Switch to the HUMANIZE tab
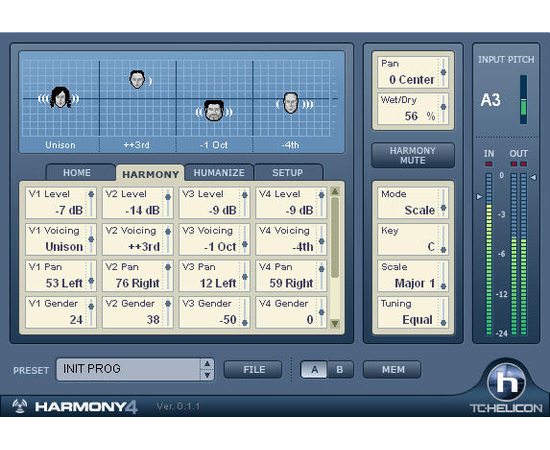The height and width of the screenshot is (450, 550). click(219, 173)
